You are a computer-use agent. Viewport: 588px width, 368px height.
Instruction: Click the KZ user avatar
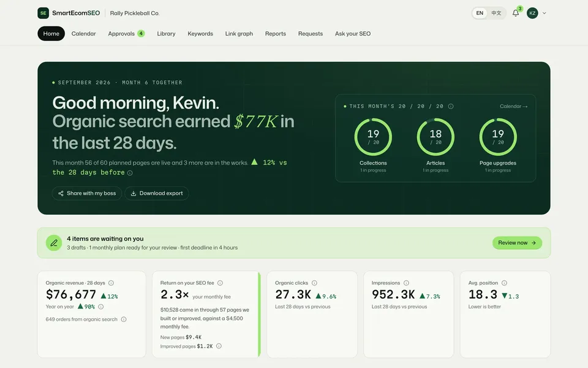click(532, 13)
